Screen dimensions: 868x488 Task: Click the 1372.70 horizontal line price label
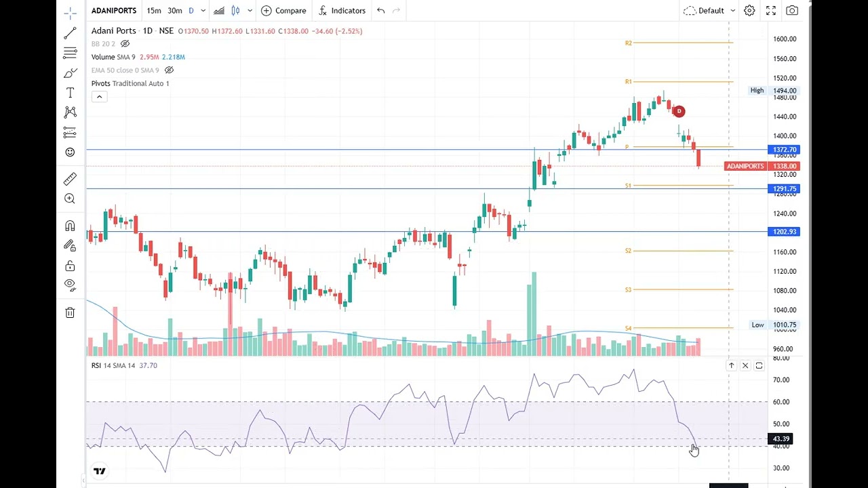(x=784, y=150)
